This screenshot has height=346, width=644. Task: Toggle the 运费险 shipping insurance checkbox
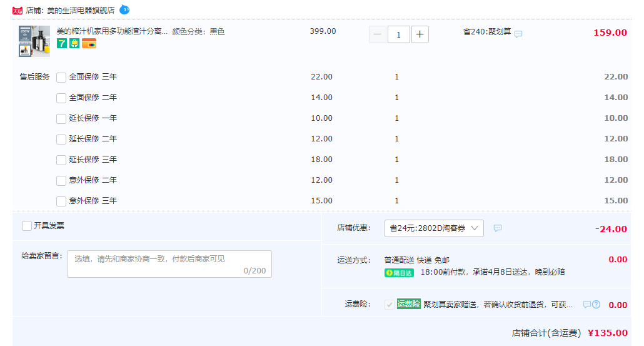coord(390,305)
